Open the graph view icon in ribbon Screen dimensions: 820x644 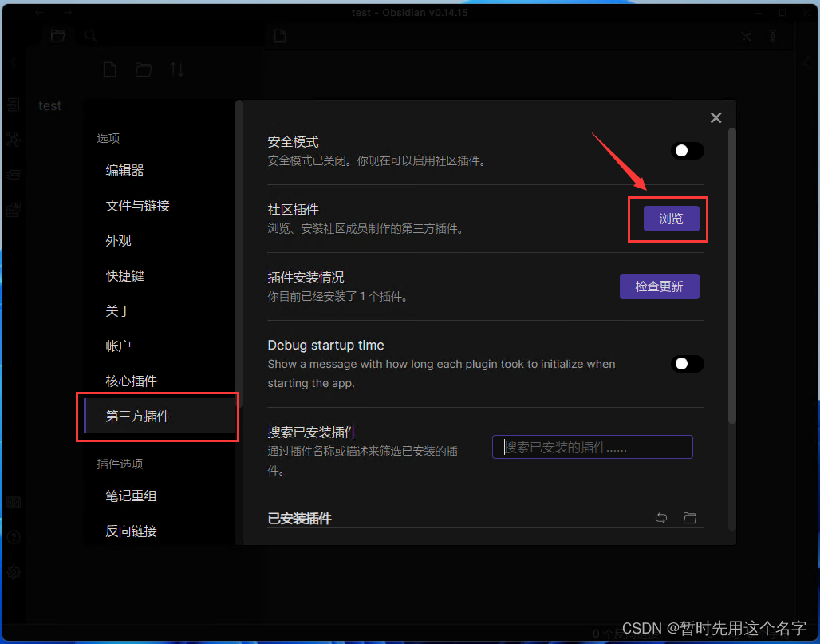tap(14, 139)
